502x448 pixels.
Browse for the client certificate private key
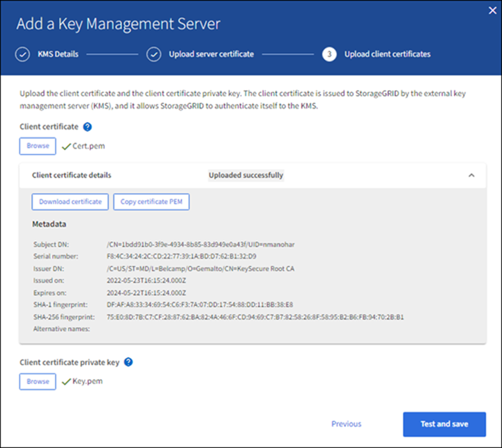pyautogui.click(x=38, y=381)
